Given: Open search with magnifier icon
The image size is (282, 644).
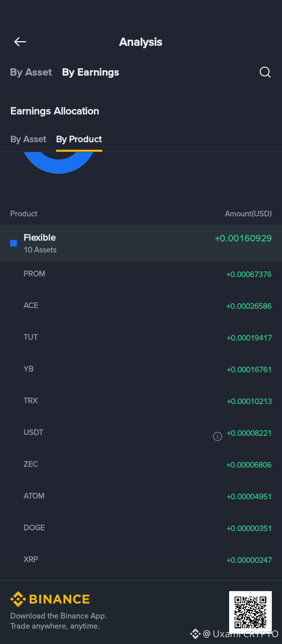Looking at the screenshot, I should pos(265,72).
